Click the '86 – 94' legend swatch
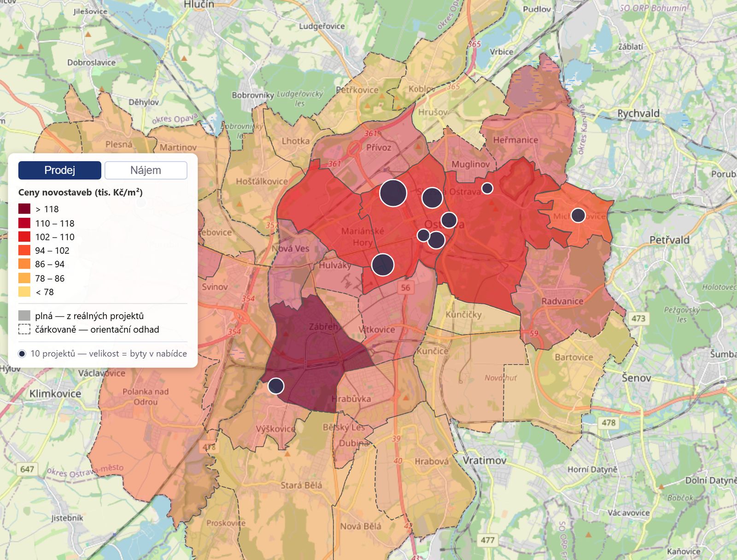This screenshot has height=560, width=737. click(24, 264)
